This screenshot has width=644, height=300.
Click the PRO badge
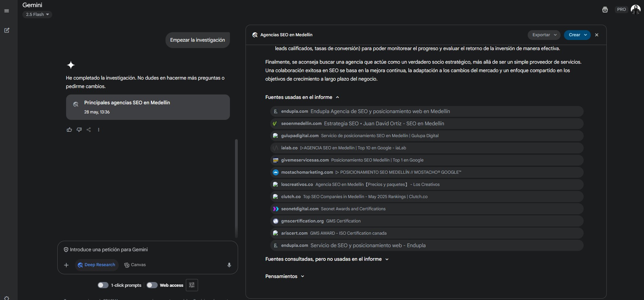pos(621,9)
